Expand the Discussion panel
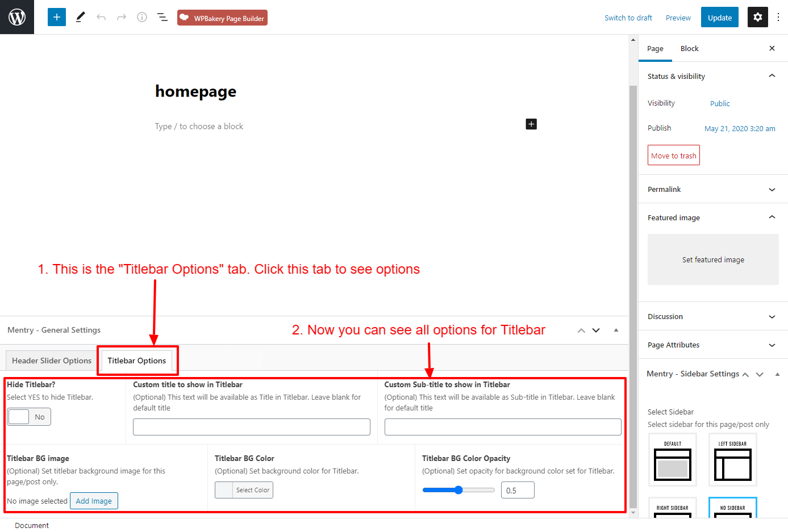788x532 pixels. pos(712,316)
